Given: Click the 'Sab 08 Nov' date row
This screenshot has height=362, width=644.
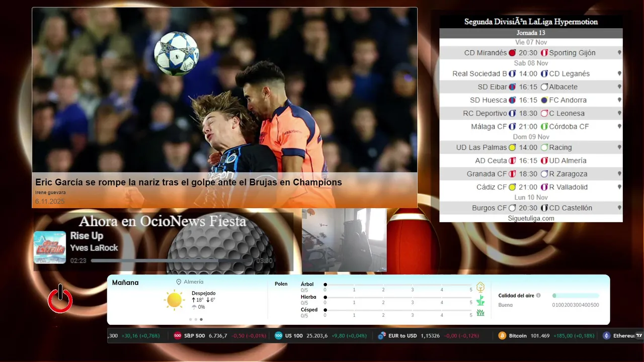Looking at the screenshot, I should point(531,63).
